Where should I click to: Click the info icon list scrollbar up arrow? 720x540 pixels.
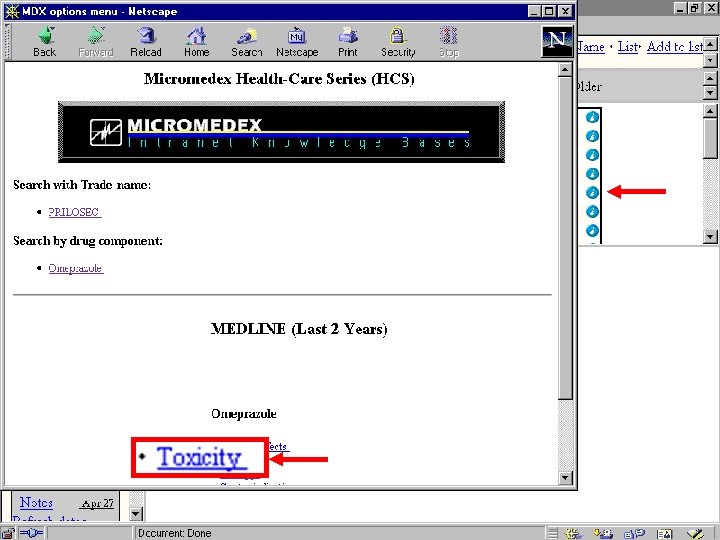710,111
